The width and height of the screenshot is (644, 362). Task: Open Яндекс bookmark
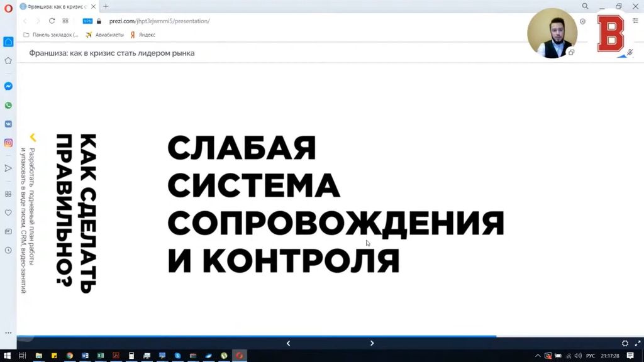(x=143, y=35)
